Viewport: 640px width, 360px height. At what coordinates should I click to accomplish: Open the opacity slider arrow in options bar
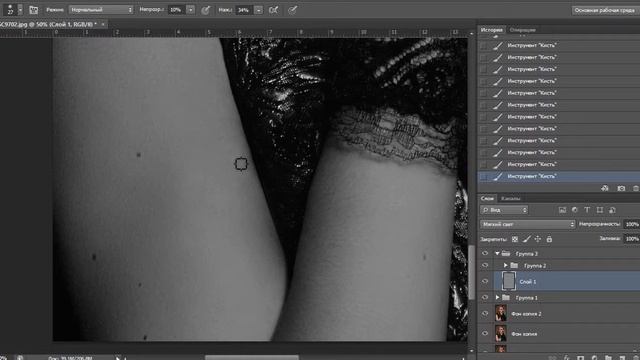tap(191, 9)
